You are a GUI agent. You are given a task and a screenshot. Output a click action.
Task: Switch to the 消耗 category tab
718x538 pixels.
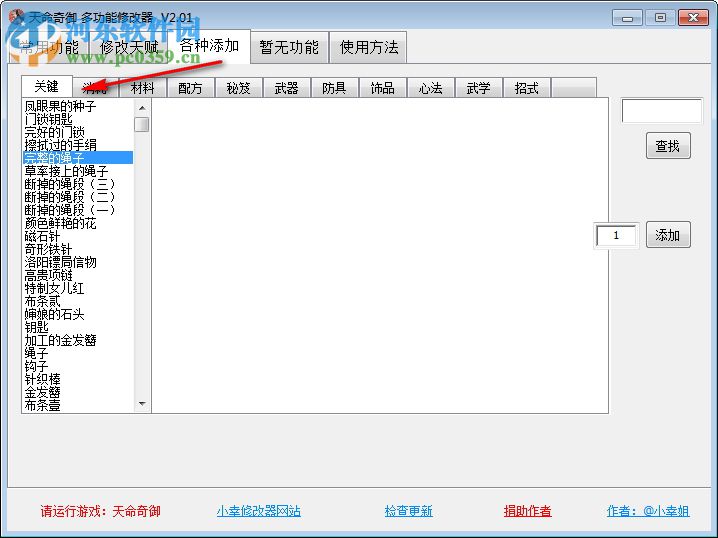pos(95,87)
